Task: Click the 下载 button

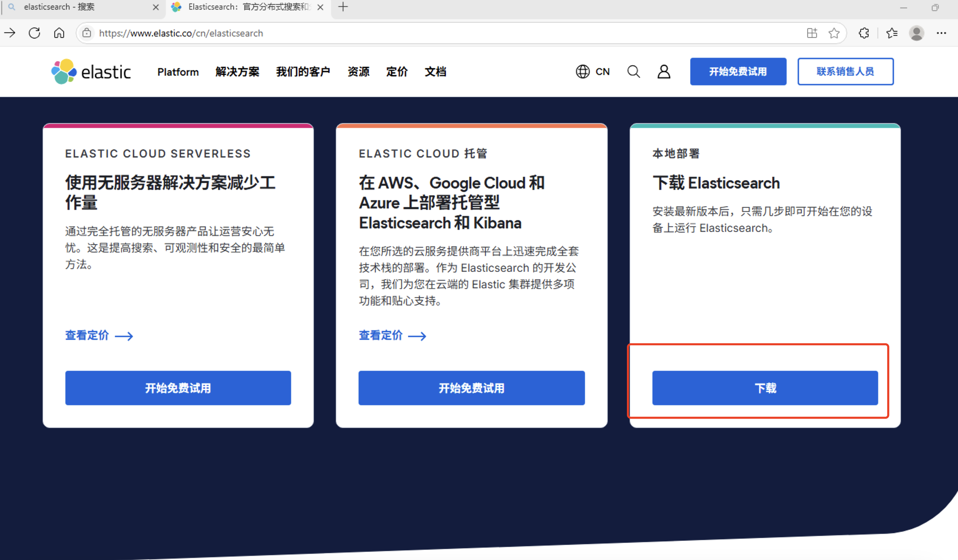Action: pos(765,388)
